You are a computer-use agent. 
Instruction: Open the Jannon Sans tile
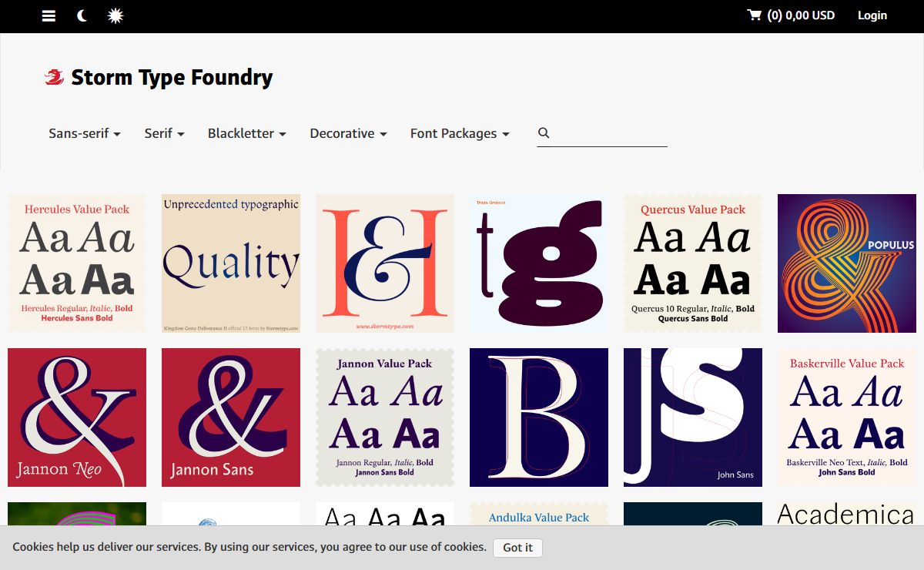click(x=231, y=417)
